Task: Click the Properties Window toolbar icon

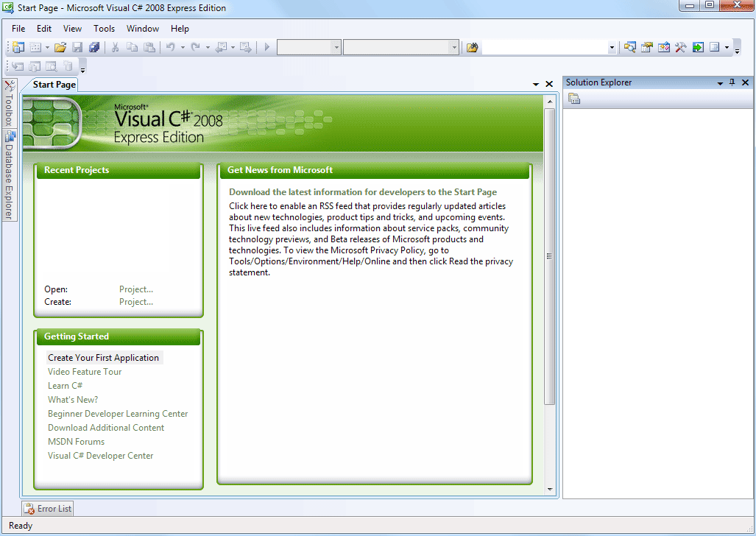Action: pos(647,47)
